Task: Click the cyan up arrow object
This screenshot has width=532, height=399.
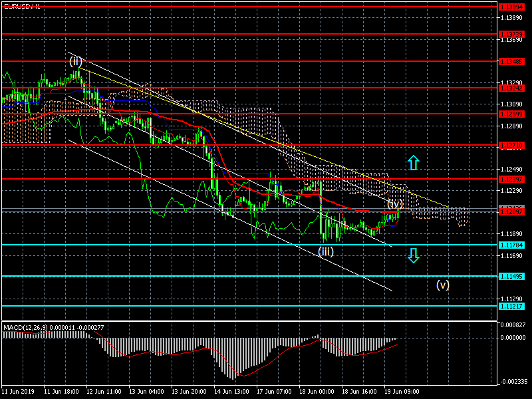Action: 413,162
